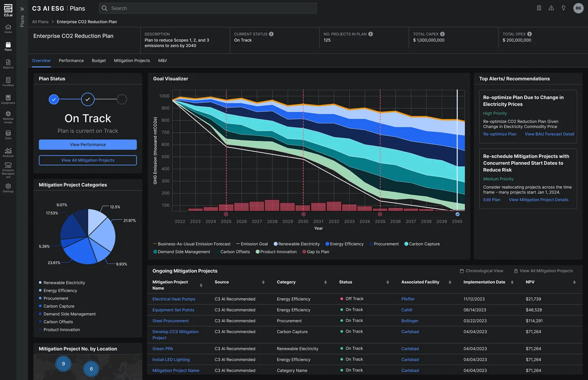This screenshot has height=380, width=588.
Task: Toggle Business-As-Usual Emission Forecast legend
Action: pos(192,244)
